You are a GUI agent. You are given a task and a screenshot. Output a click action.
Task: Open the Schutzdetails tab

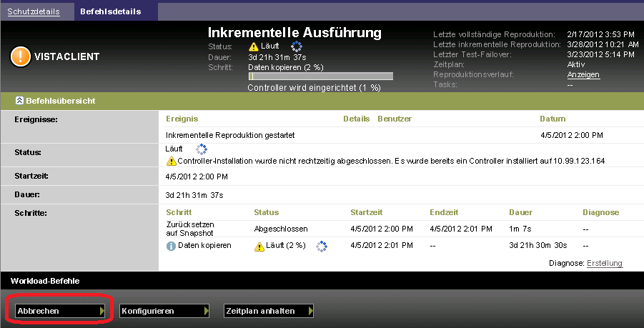[x=34, y=11]
